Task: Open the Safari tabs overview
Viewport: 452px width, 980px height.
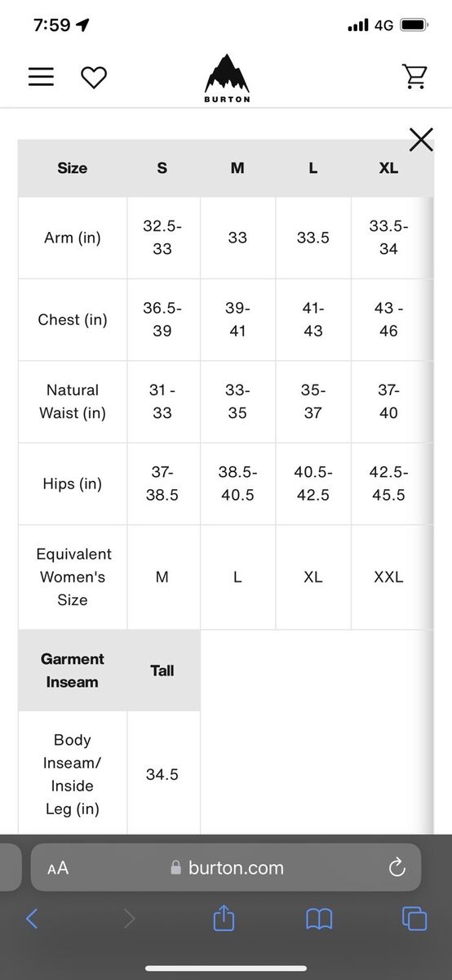Action: (x=414, y=919)
